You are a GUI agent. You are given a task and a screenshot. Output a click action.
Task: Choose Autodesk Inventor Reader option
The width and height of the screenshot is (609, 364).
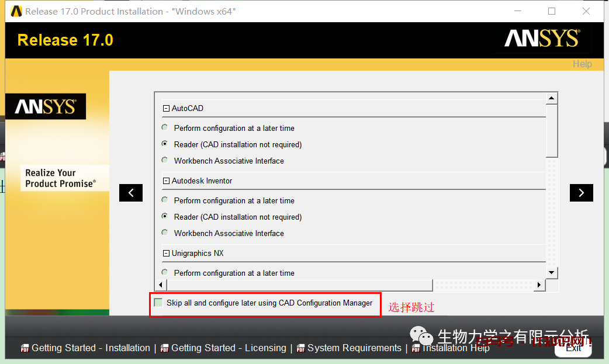165,216
